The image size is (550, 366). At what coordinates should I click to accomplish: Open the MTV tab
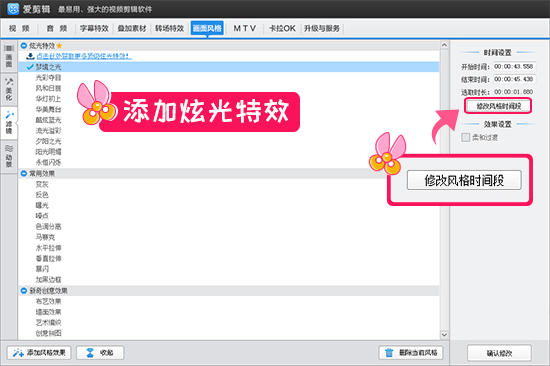tap(244, 28)
